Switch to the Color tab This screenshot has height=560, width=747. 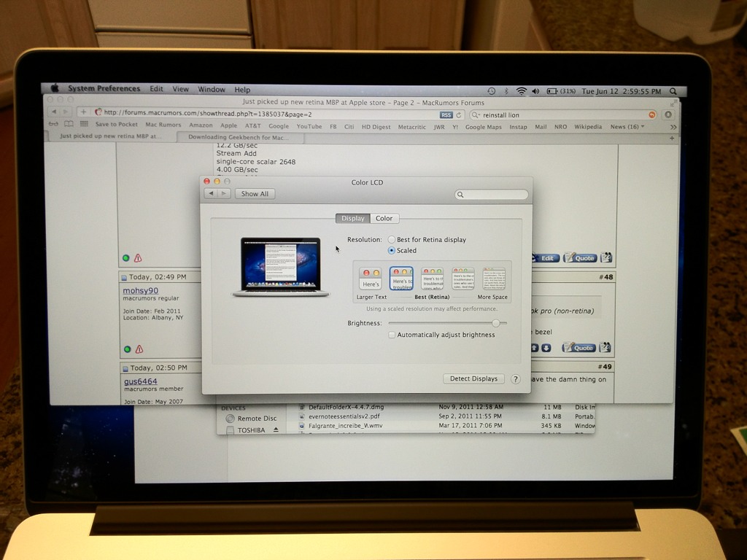pos(384,218)
